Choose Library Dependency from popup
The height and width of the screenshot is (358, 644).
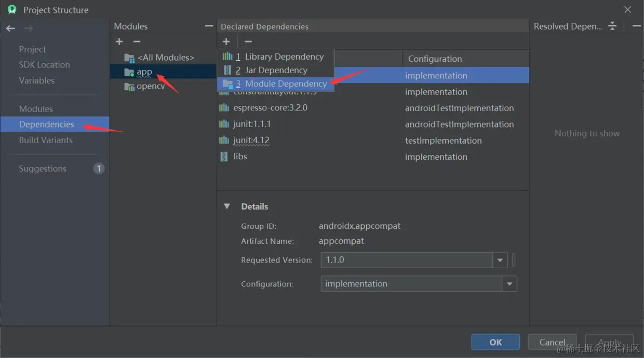click(275, 57)
